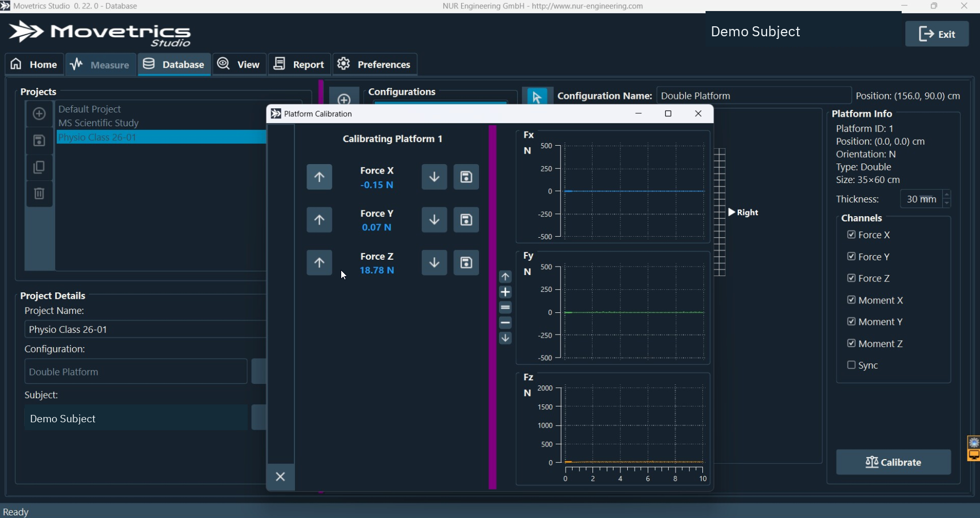
Task: Click the chart minus zoom icon
Action: click(x=505, y=323)
